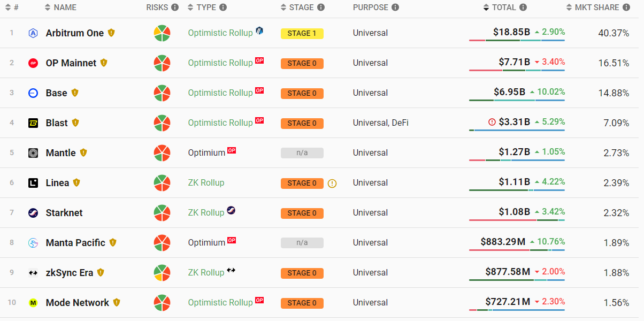
Task: Click the STAGE 1 badge for Arbitrum One
Action: point(302,33)
